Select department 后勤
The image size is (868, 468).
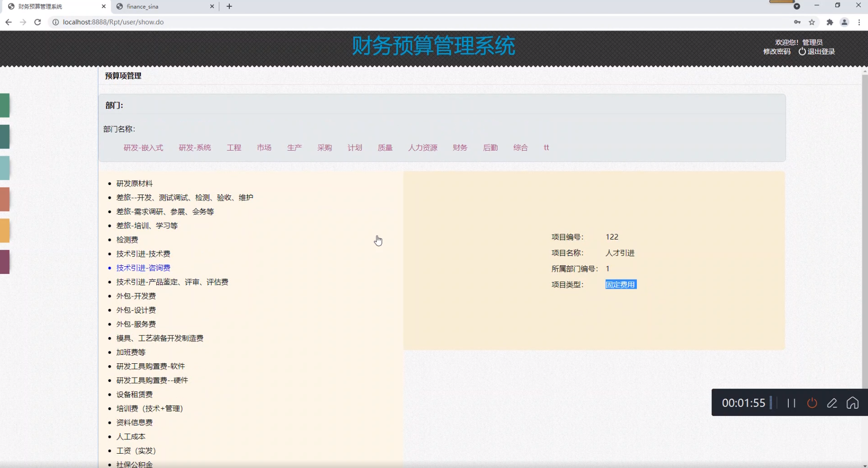[491, 148]
